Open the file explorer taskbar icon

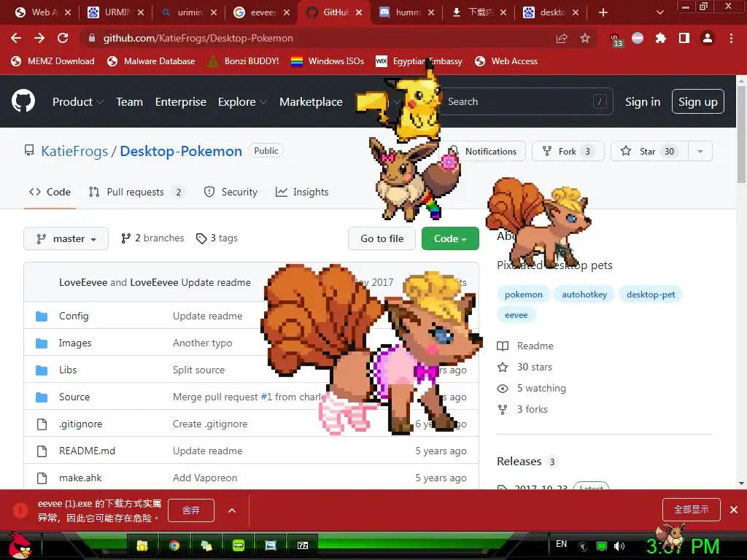click(x=142, y=545)
